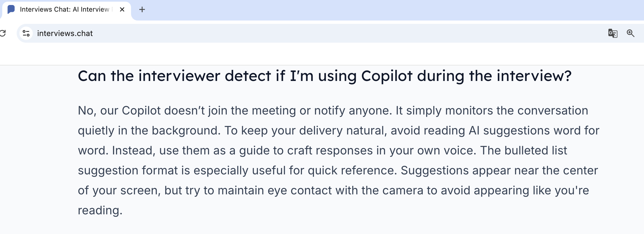Viewport: 644px width, 234px height.
Task: Click the blank white bar below the address bar
Action: (x=322, y=54)
